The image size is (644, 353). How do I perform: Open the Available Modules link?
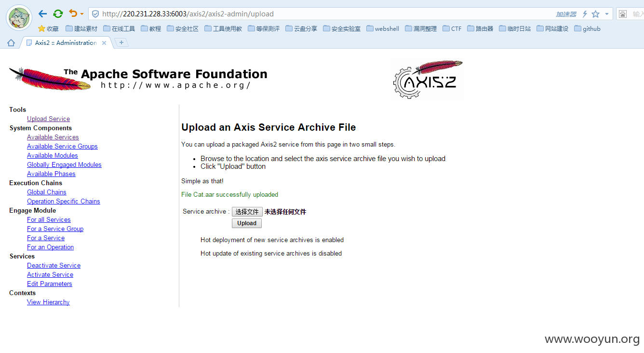click(x=52, y=155)
